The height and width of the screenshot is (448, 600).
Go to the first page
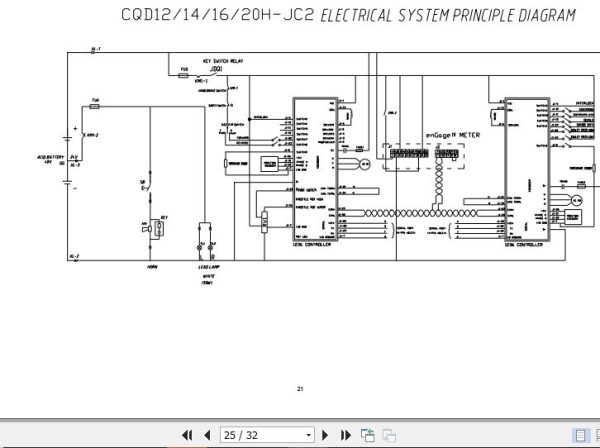click(x=187, y=435)
